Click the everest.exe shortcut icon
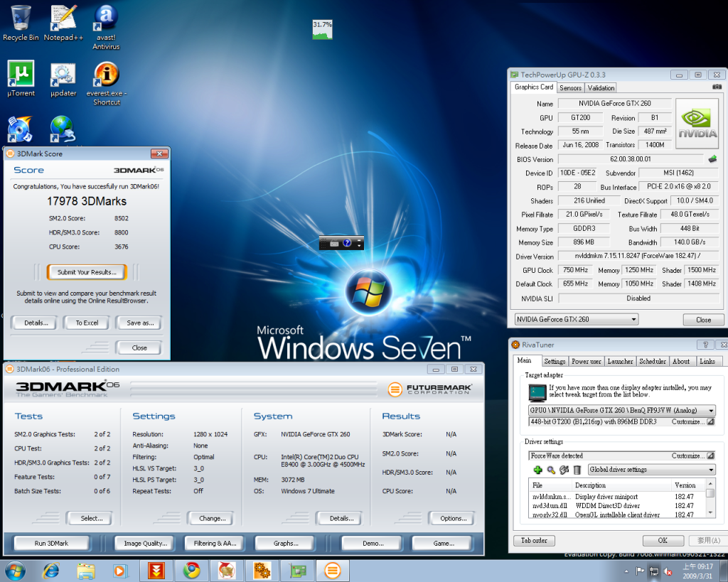The width and height of the screenshot is (728, 582). pyautogui.click(x=106, y=74)
